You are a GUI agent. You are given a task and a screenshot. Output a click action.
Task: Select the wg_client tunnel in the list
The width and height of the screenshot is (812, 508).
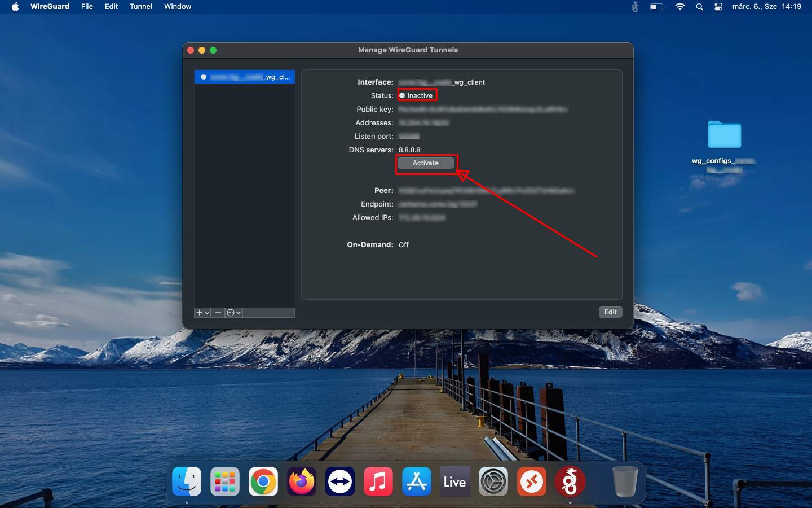[245, 77]
